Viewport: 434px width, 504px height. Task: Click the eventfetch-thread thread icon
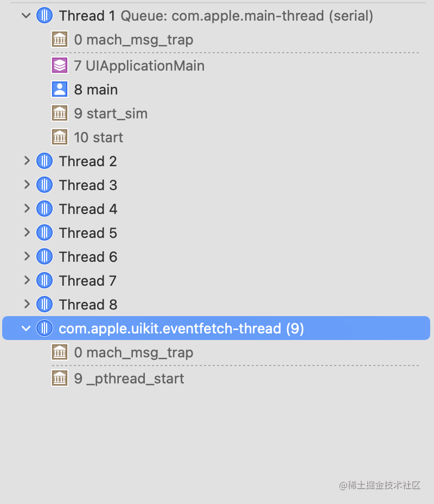(x=44, y=329)
